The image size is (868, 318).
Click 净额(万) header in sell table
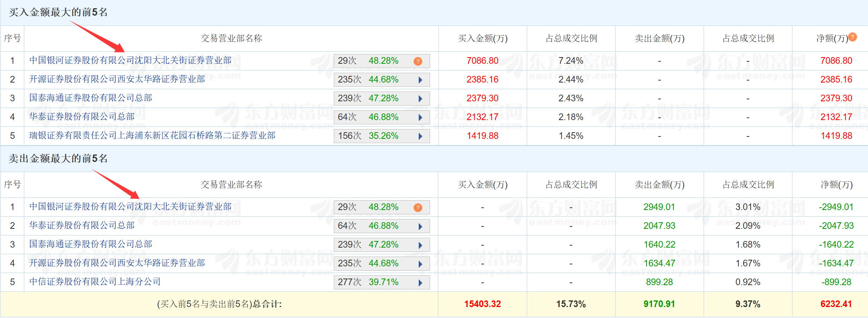click(x=836, y=185)
